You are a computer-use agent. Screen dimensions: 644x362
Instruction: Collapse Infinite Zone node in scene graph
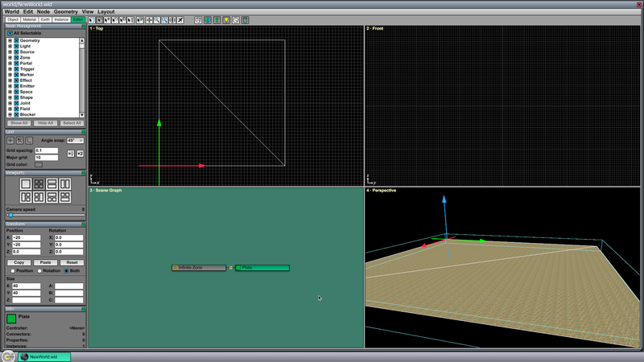[x=231, y=268]
